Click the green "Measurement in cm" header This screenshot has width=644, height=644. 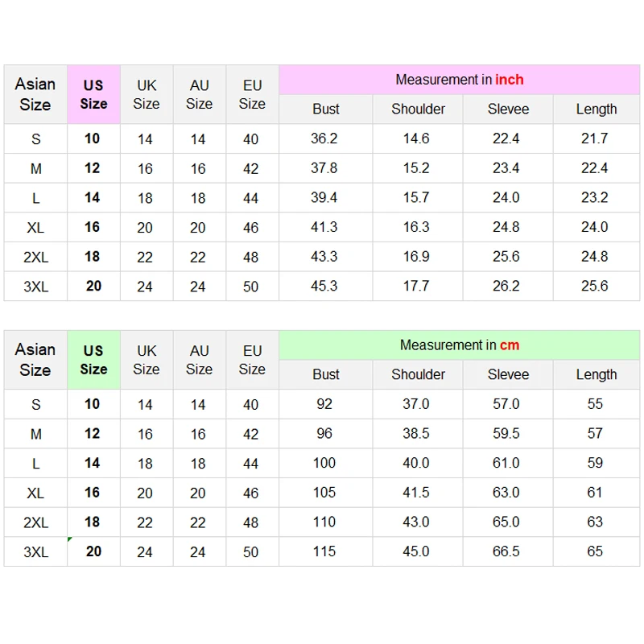coord(459,345)
